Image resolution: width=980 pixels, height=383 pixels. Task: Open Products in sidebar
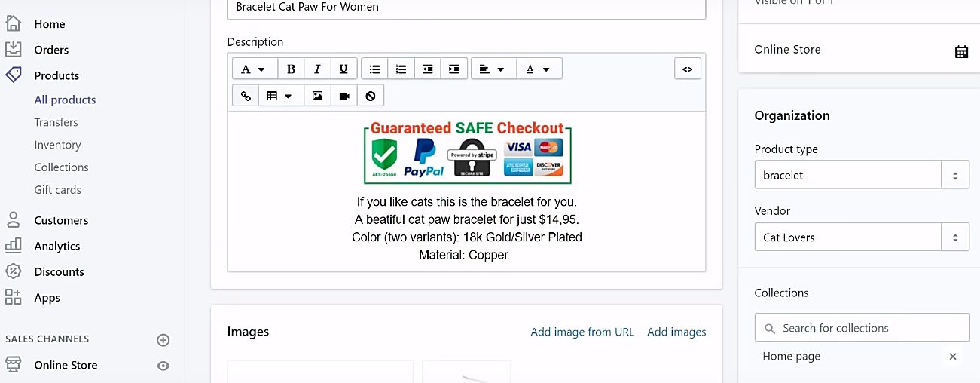[x=56, y=75]
